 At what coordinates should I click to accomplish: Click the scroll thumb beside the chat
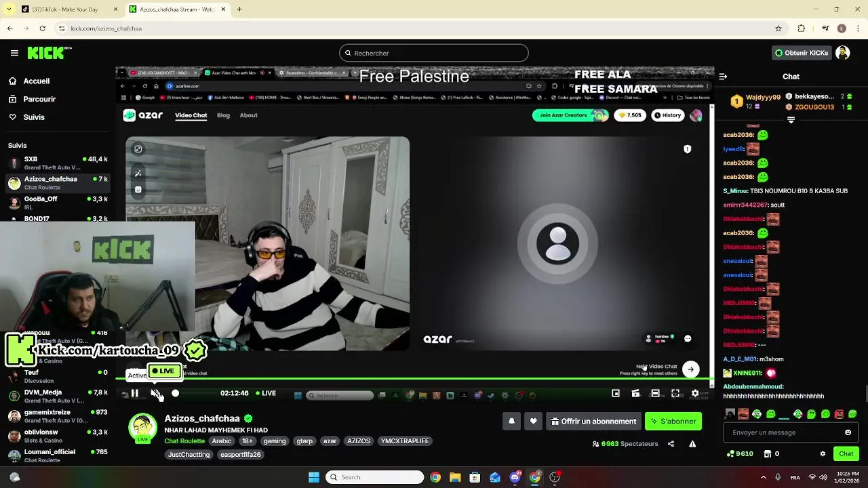865,393
